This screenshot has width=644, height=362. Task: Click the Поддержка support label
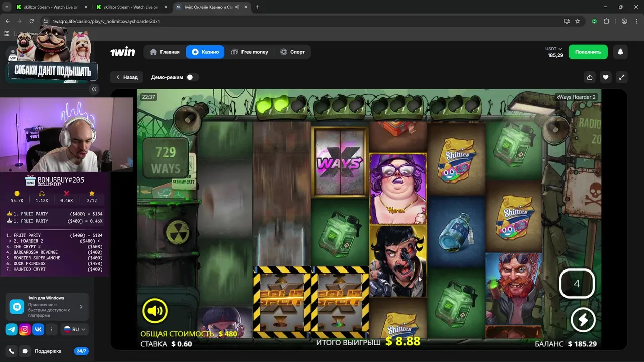click(48, 351)
